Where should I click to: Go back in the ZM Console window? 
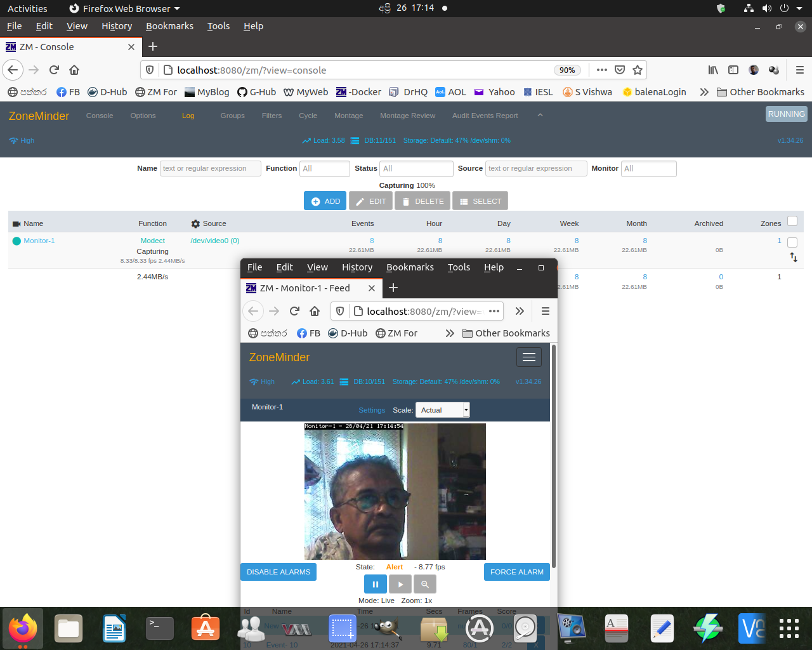pyautogui.click(x=13, y=70)
